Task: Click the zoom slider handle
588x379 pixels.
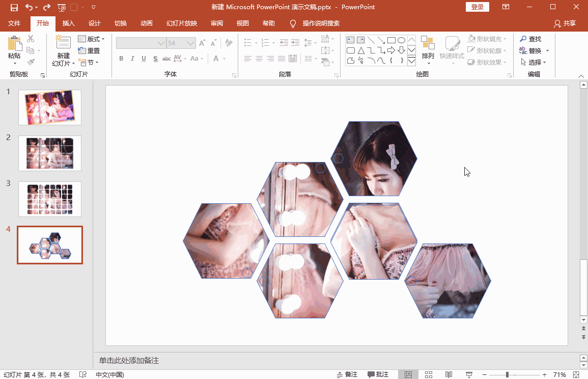Action: click(x=507, y=374)
